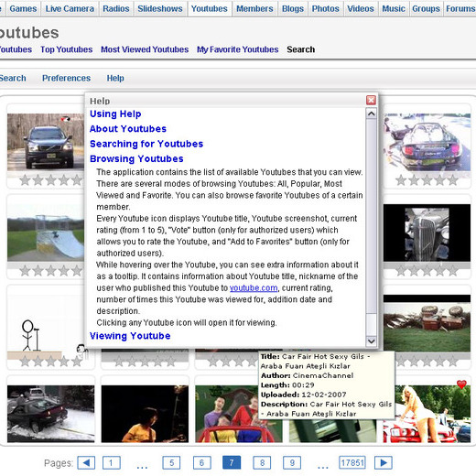
Task: Jump to last page 17851
Action: 352,463
